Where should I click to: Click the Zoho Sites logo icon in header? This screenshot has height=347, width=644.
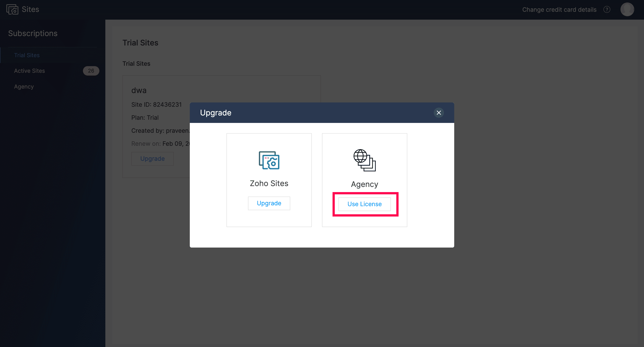click(12, 10)
